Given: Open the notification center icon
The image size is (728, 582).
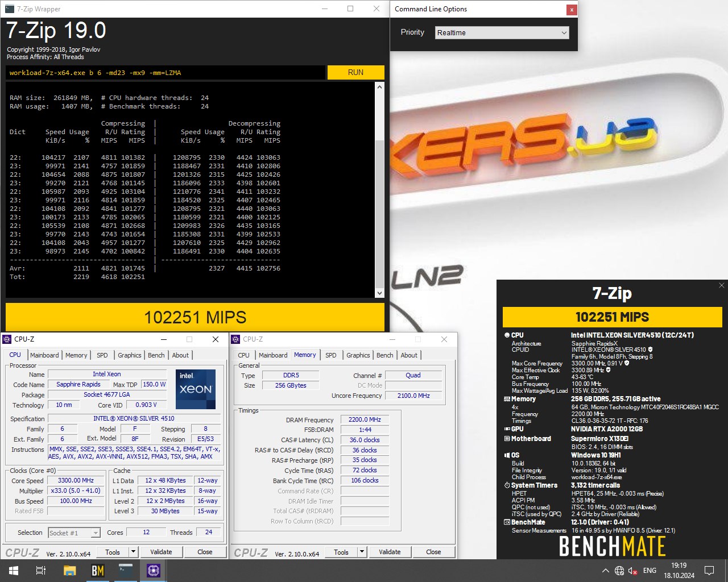Looking at the screenshot, I should pyautogui.click(x=709, y=571).
